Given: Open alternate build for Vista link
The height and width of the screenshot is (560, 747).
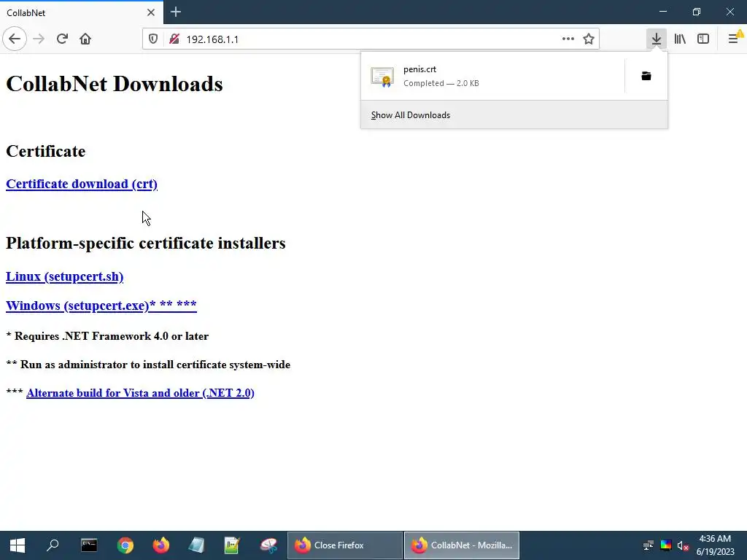Looking at the screenshot, I should 140,393.
